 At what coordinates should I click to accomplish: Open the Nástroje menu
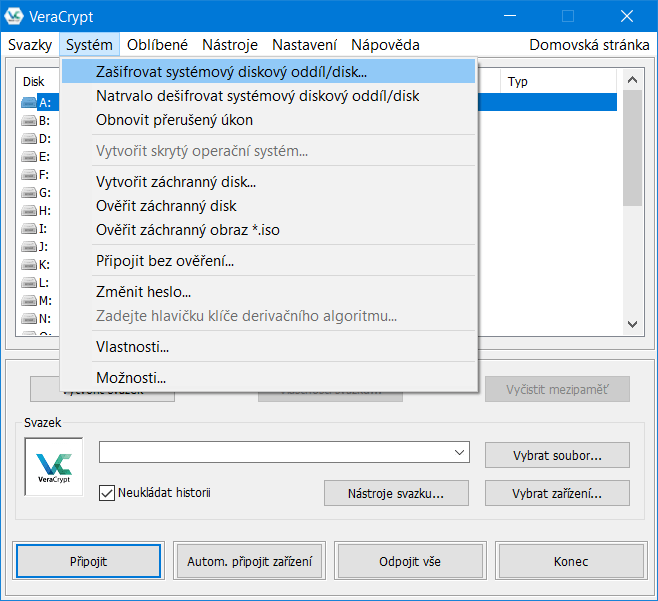click(x=230, y=44)
